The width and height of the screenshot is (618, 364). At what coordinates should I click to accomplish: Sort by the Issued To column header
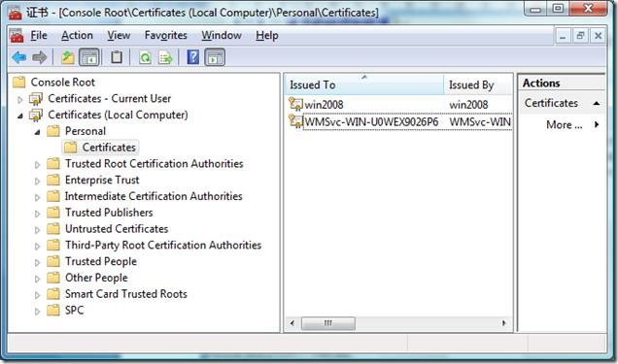tap(364, 84)
